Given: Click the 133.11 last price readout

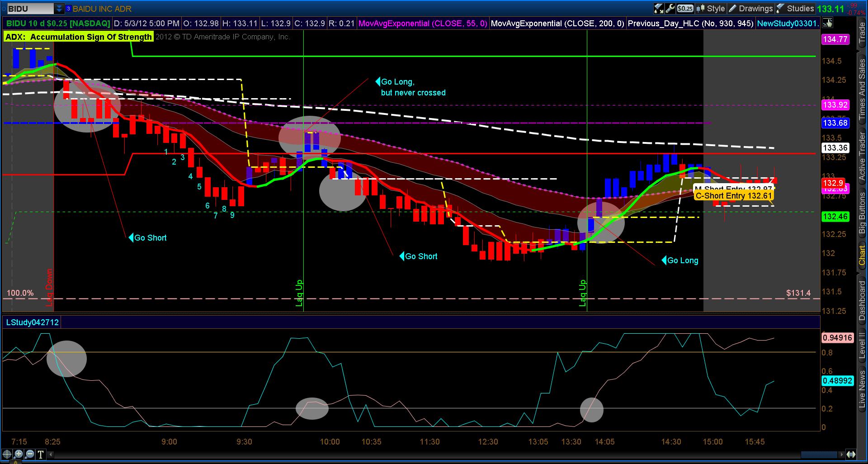Looking at the screenshot, I should point(830,9).
